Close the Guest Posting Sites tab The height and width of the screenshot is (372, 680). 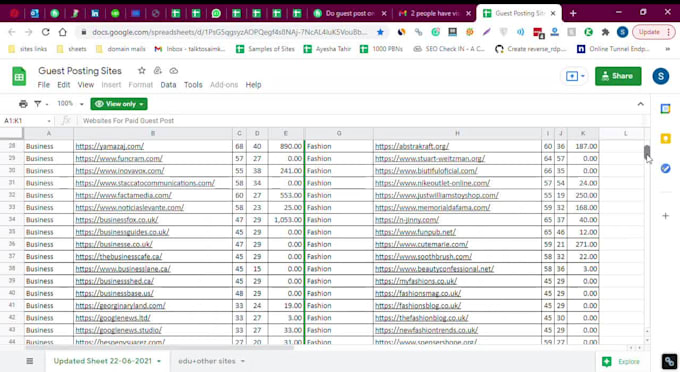coord(553,13)
